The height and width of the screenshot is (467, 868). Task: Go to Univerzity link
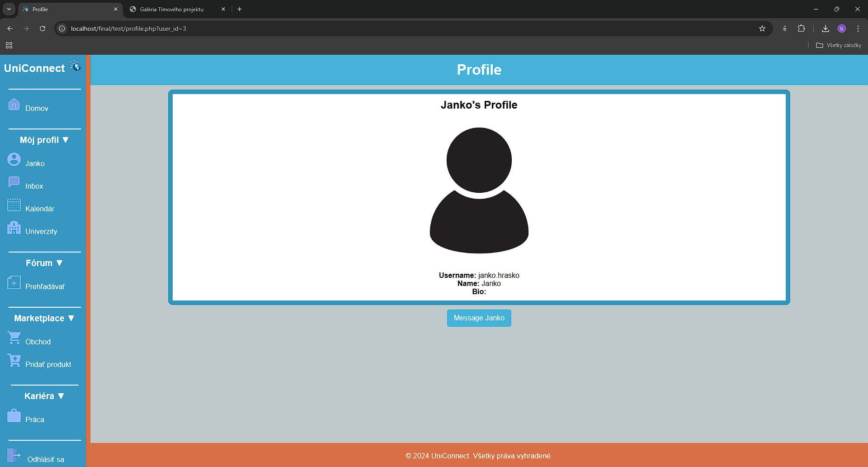(x=41, y=232)
